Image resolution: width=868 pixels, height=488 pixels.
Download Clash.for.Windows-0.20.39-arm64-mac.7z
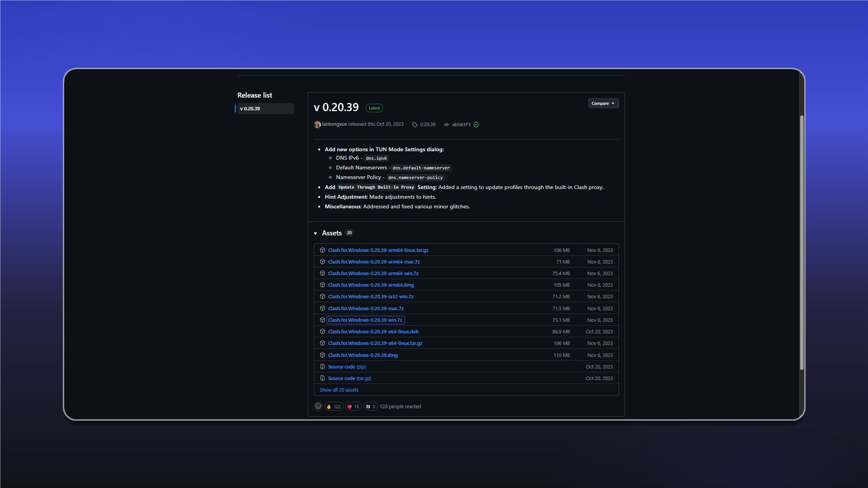pos(374,262)
